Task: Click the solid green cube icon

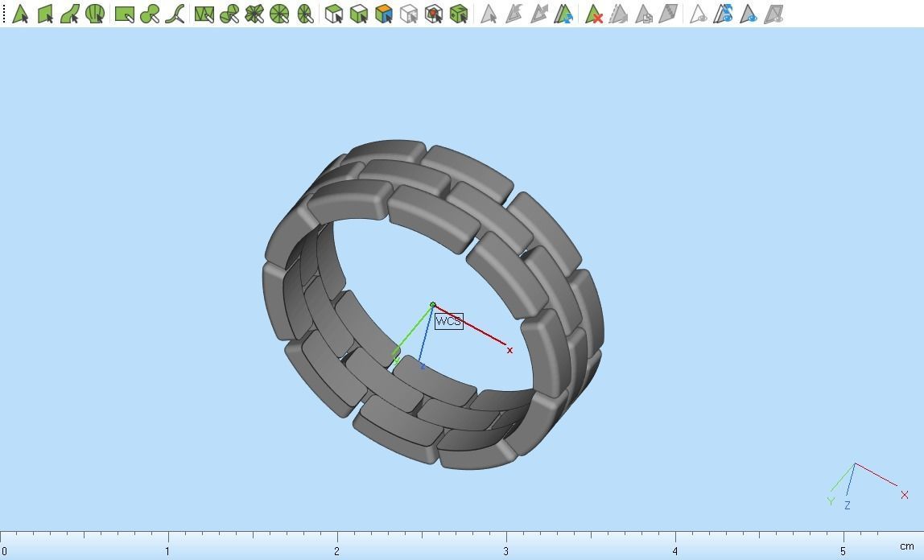Action: click(459, 14)
